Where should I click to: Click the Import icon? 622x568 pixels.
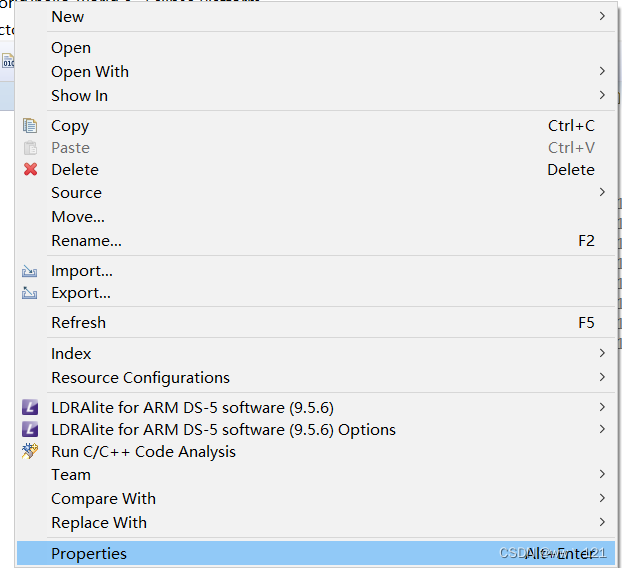[x=30, y=271]
